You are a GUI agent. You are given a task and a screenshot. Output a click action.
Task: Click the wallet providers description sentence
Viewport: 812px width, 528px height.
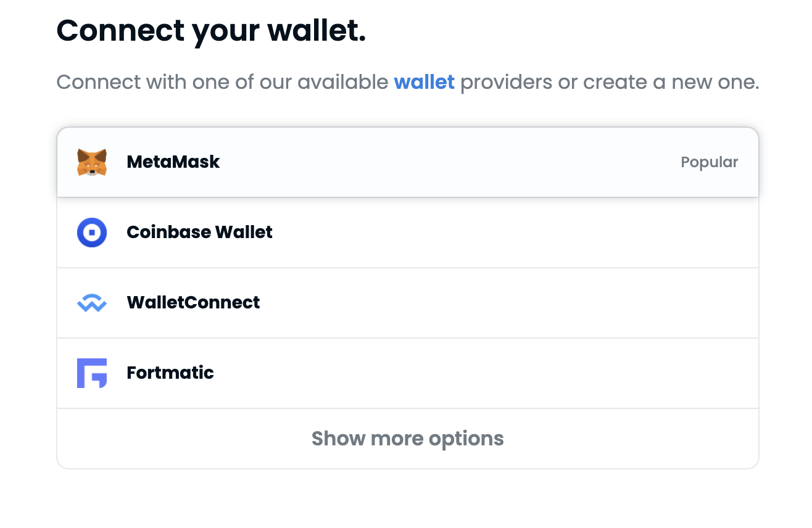click(x=247, y=82)
